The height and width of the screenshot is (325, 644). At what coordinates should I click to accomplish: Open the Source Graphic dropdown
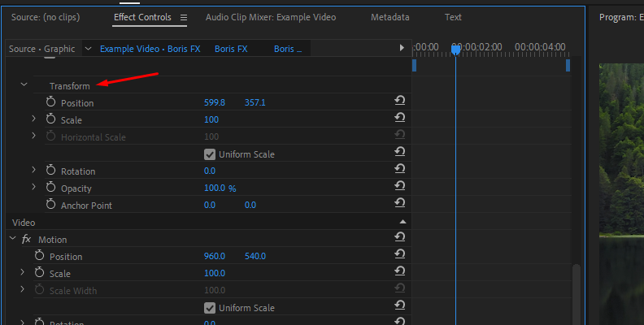point(89,49)
